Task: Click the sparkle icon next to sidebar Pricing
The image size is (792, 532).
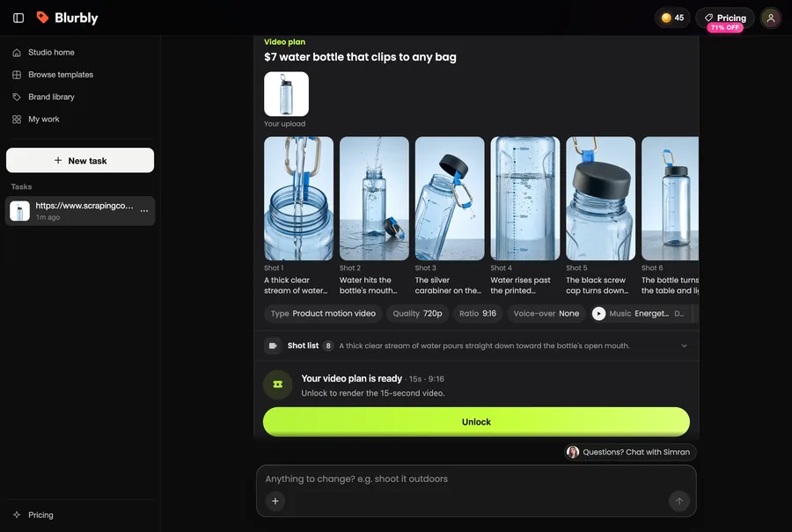Action: point(17,514)
